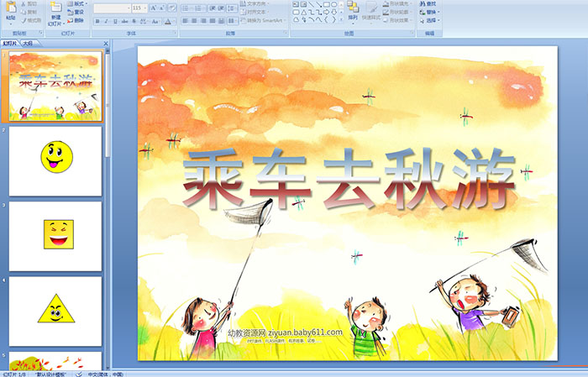Click the Replace (替换) button
This screenshot has height=377, width=588.
coord(430,12)
